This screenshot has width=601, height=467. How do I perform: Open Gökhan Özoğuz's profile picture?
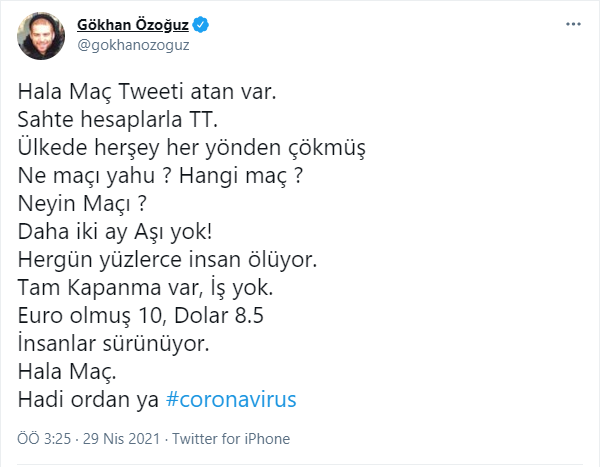coord(41,36)
